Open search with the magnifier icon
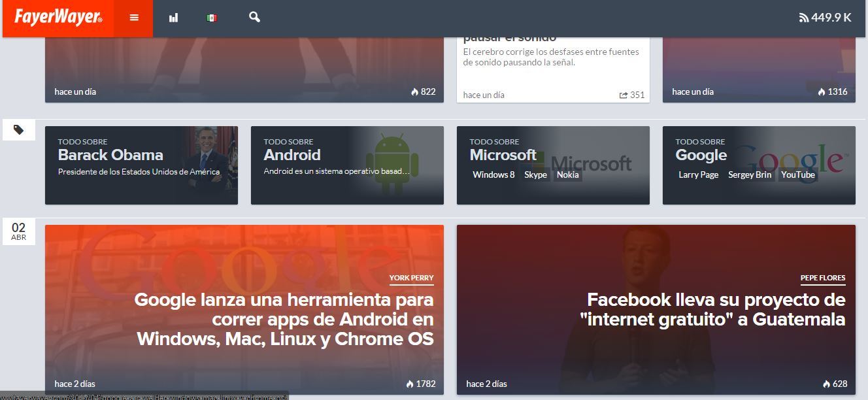Screen dimensions: 868x400 coord(255,17)
